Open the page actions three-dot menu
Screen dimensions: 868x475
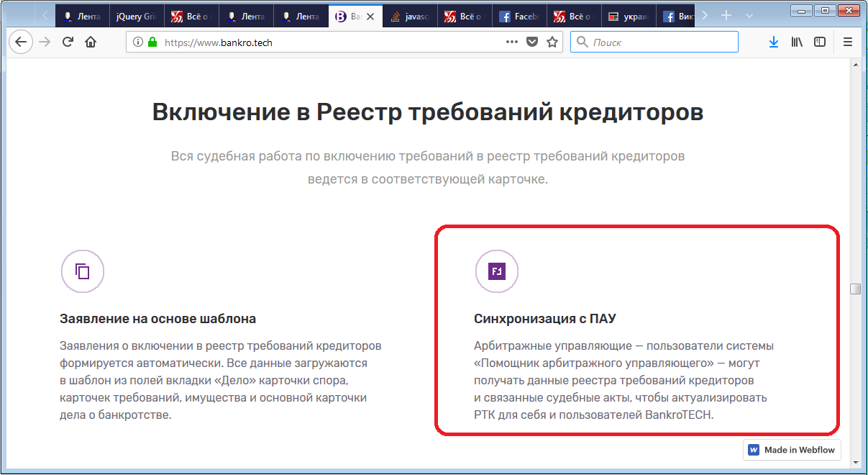pyautogui.click(x=511, y=42)
